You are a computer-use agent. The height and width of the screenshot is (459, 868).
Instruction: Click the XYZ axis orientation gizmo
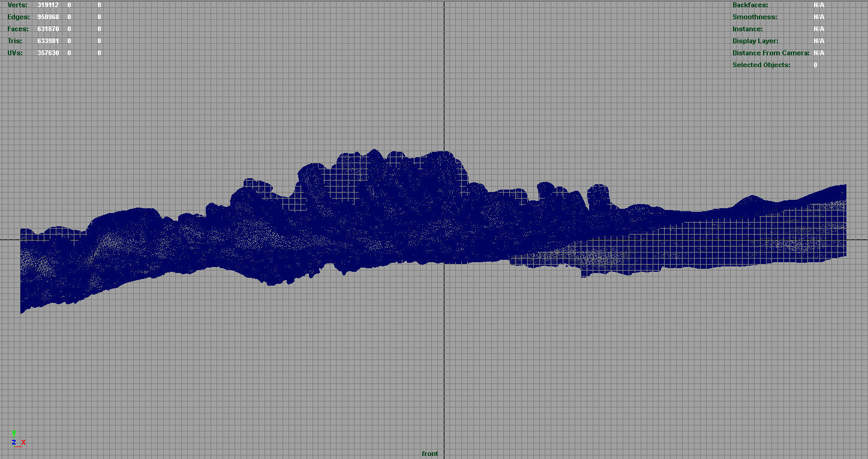(18, 439)
